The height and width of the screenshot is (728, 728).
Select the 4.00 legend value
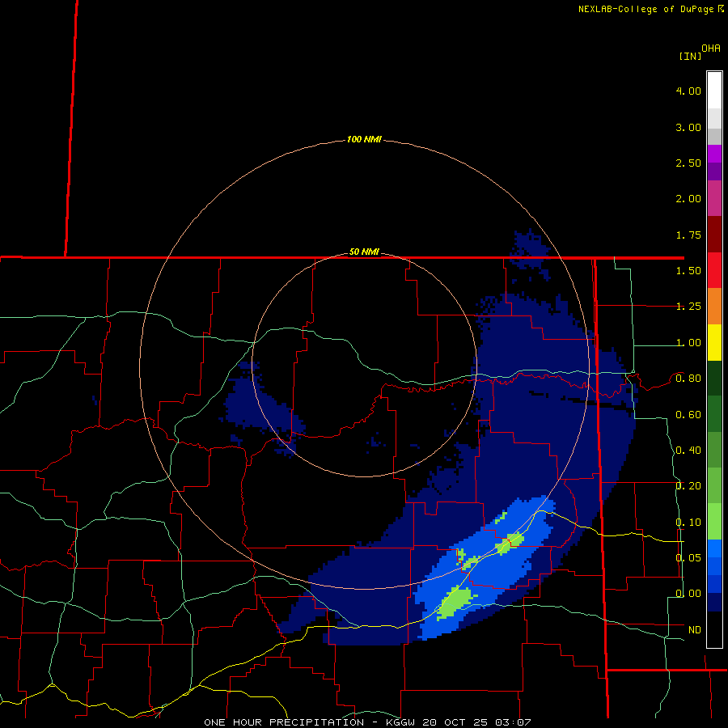pyautogui.click(x=688, y=91)
